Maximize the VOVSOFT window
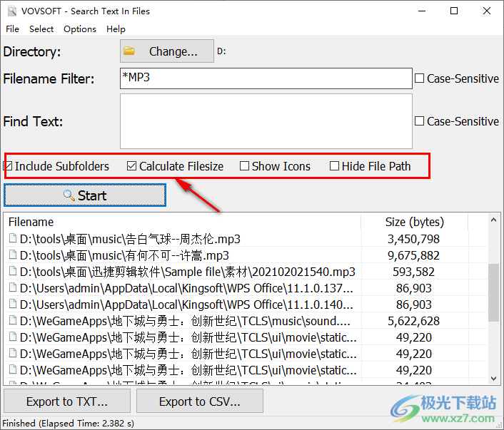 point(454,11)
